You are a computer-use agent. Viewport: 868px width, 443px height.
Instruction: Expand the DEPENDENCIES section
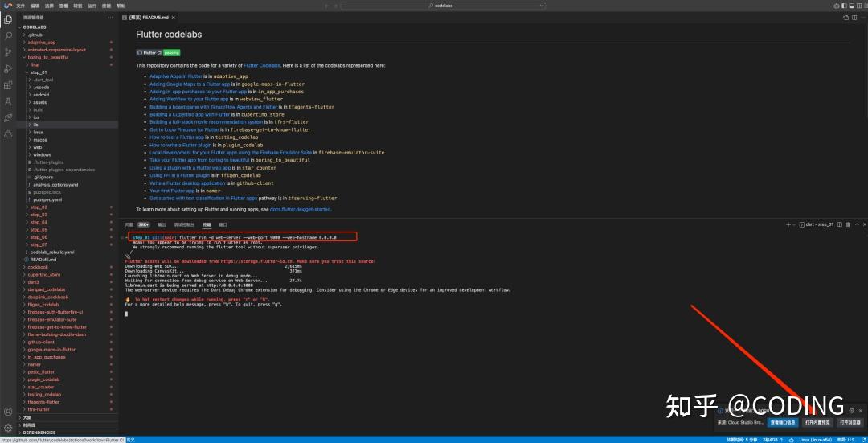(68, 433)
